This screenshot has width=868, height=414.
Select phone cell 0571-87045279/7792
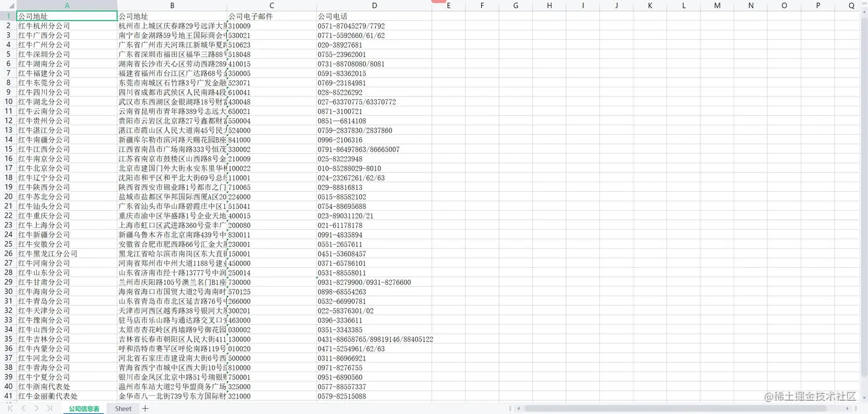point(374,26)
